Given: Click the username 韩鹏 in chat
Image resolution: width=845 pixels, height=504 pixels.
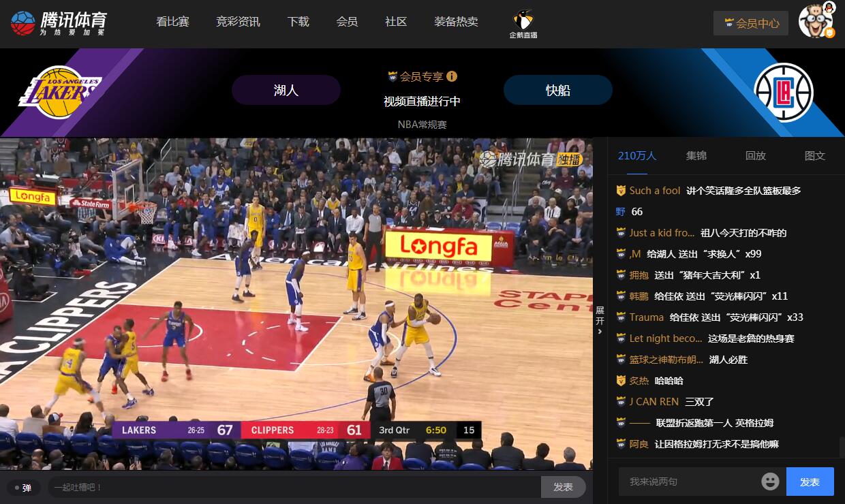Looking at the screenshot, I should point(639,296).
